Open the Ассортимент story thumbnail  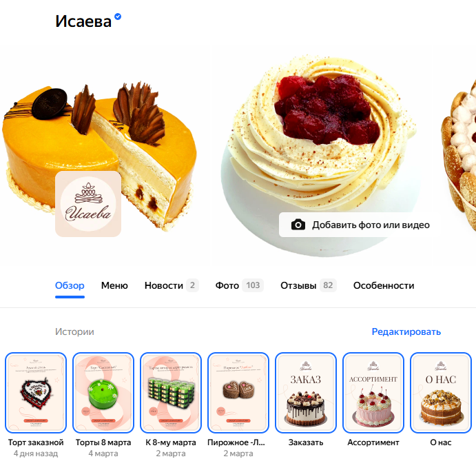click(x=373, y=393)
